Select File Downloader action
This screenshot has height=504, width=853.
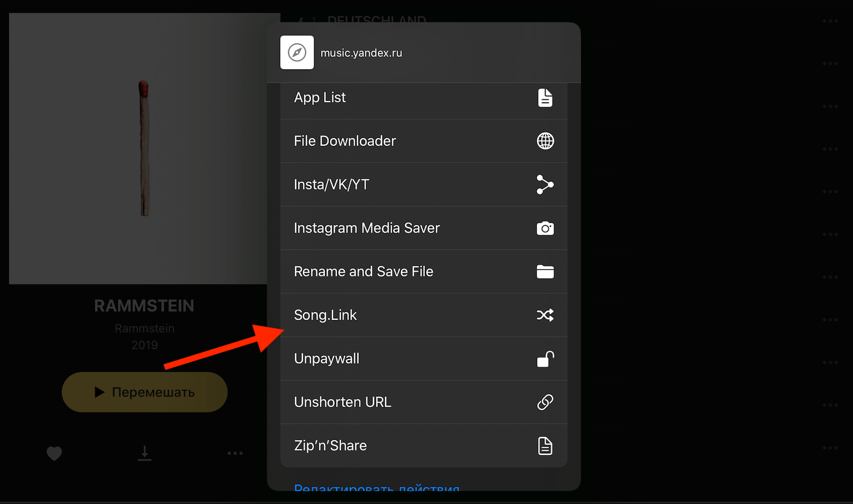(423, 141)
